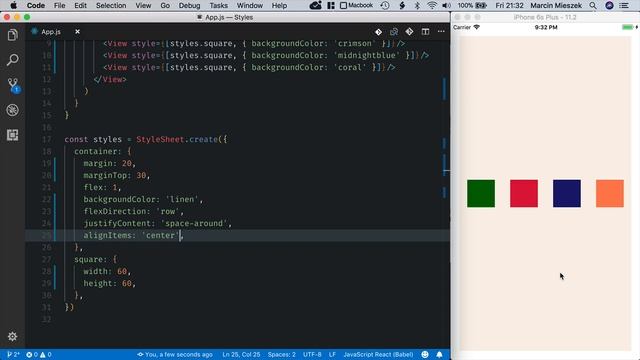This screenshot has width=640, height=360.
Task: Open Time Machine menu bar icon
Action: point(384,5)
